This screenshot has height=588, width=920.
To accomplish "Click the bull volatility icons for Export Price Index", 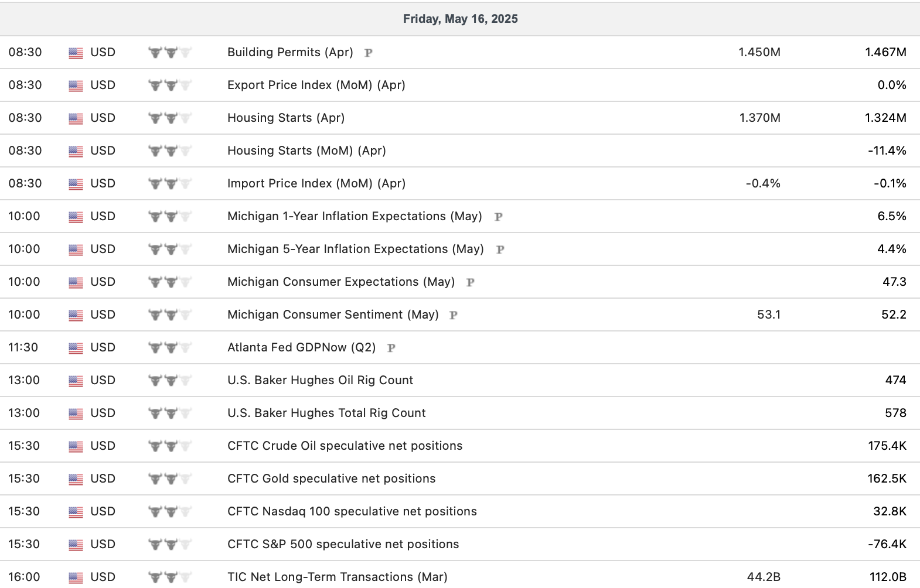I will [x=170, y=86].
